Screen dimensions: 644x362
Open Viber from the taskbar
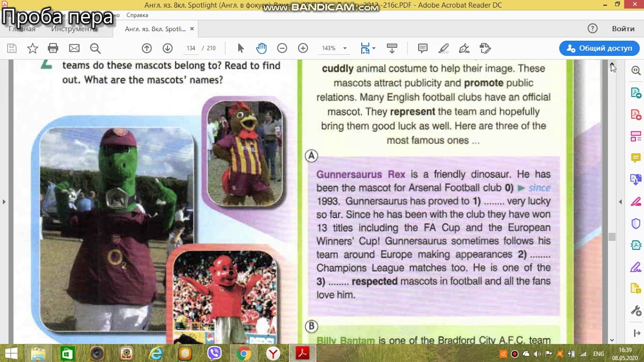point(214,354)
